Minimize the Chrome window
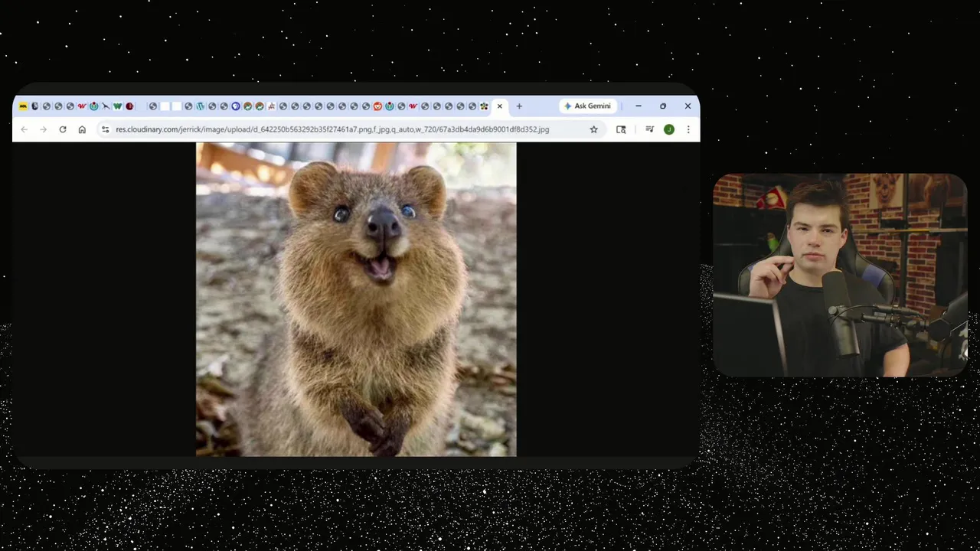This screenshot has width=980, height=551. (x=639, y=106)
